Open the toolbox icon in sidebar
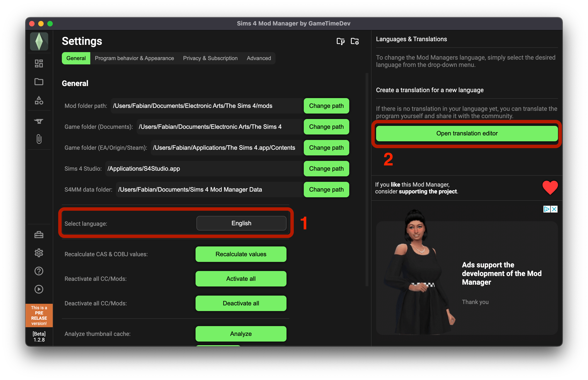Image resolution: width=588 pixels, height=380 pixels. (x=39, y=234)
